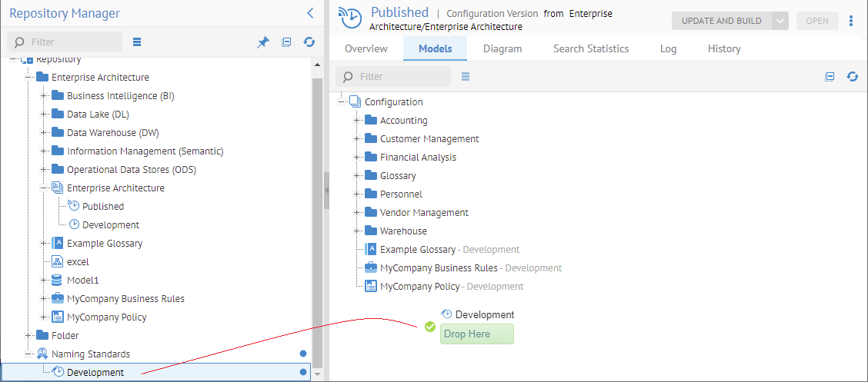The width and height of the screenshot is (868, 382).
Task: Select the MyCompany Business Rules repository item
Action: [x=125, y=299]
